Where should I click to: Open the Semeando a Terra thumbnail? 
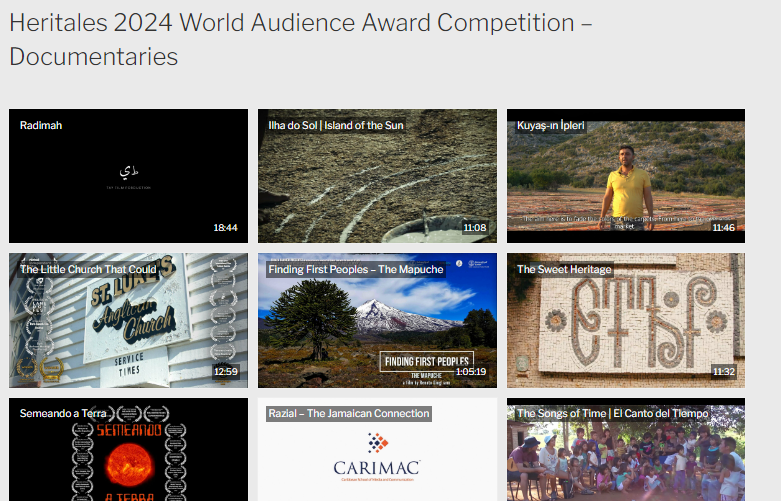click(x=129, y=449)
